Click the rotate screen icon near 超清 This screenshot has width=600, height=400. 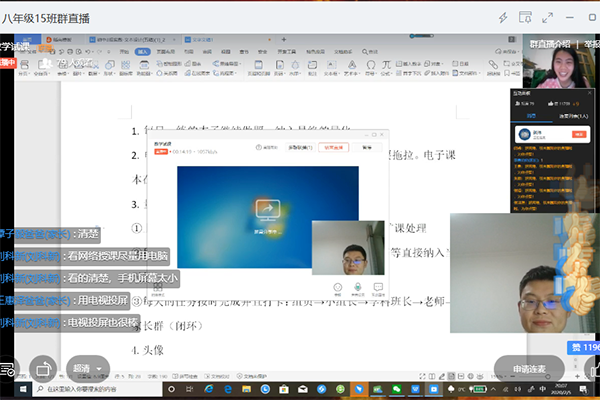coord(43,369)
